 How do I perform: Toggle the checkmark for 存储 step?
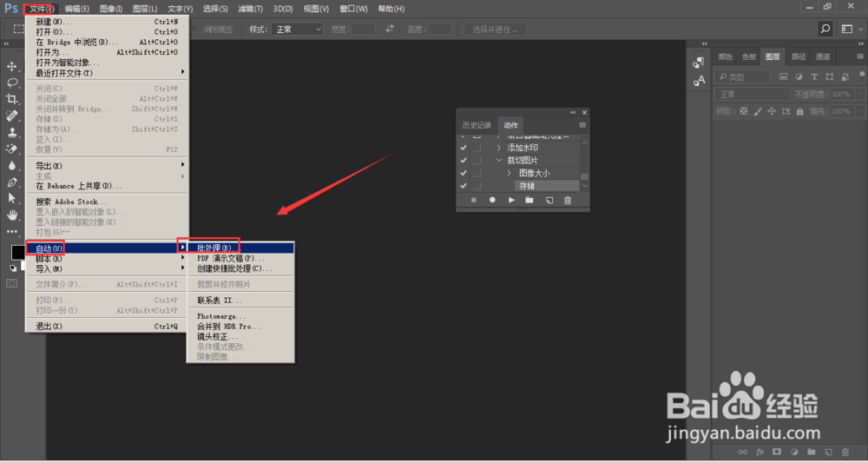click(x=464, y=186)
